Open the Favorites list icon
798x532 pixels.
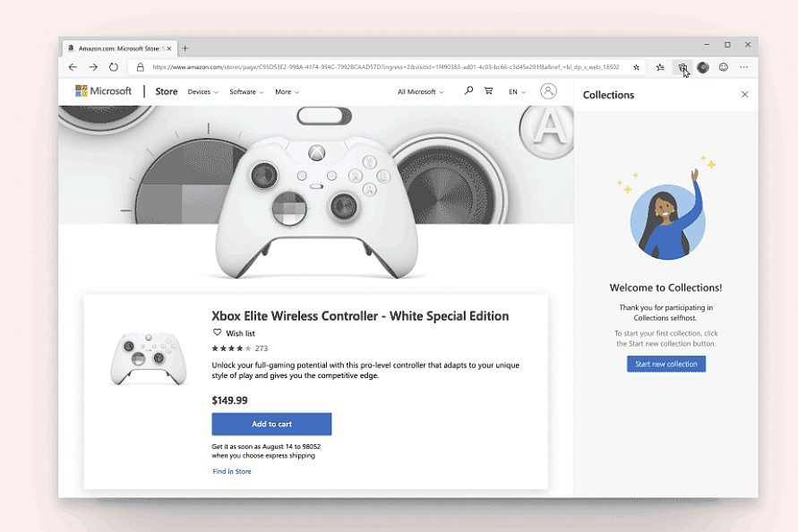point(660,67)
